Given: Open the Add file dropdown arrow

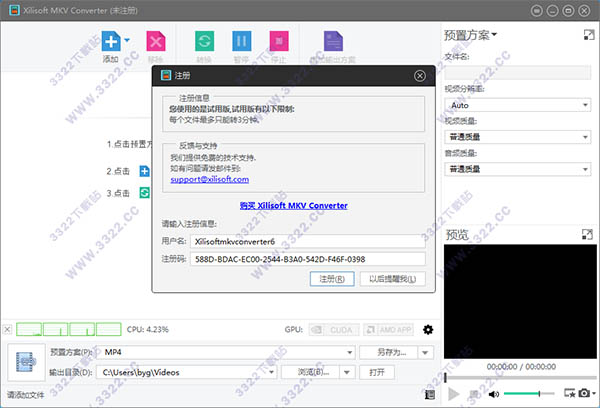Looking at the screenshot, I should click(127, 40).
